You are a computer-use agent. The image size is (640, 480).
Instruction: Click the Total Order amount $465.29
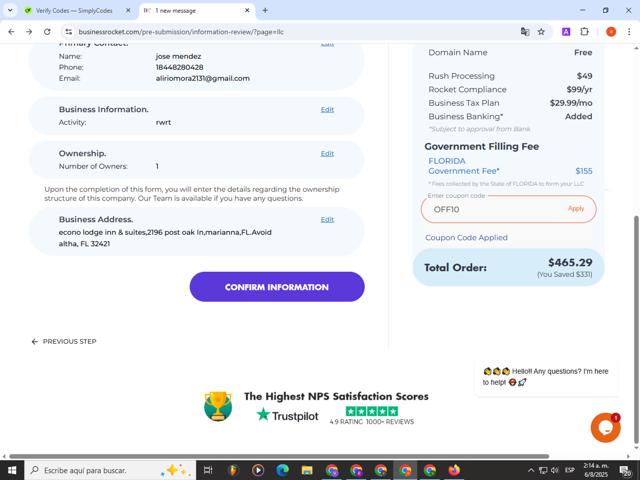click(x=570, y=262)
